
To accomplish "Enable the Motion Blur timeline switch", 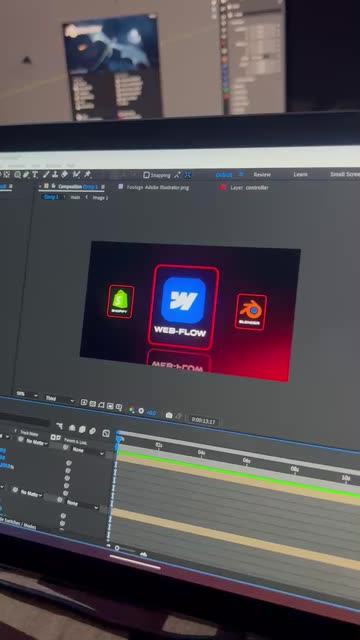I will pyautogui.click(x=93, y=431).
